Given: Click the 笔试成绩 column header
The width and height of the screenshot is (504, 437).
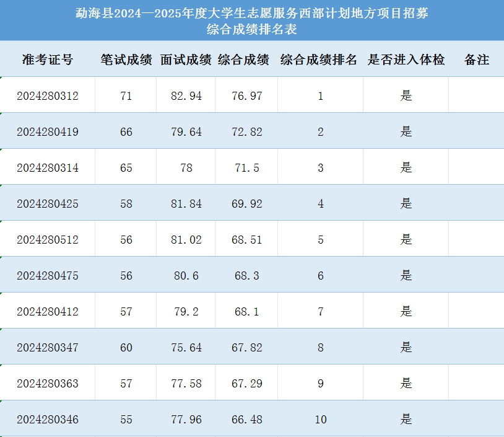Looking at the screenshot, I should click(126, 60).
